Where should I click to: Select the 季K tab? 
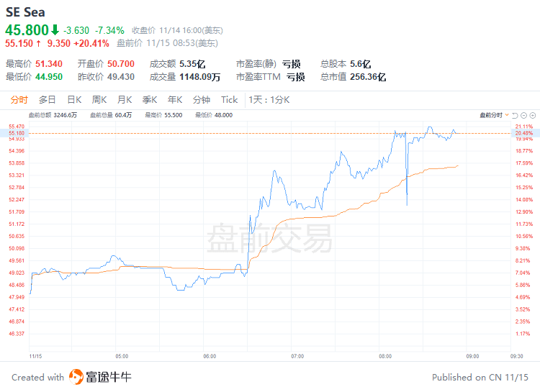(150, 100)
